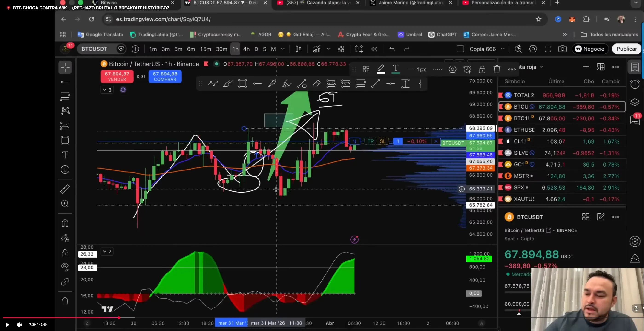This screenshot has height=331, width=644.
Task: Click the Publicar button
Action: click(627, 49)
